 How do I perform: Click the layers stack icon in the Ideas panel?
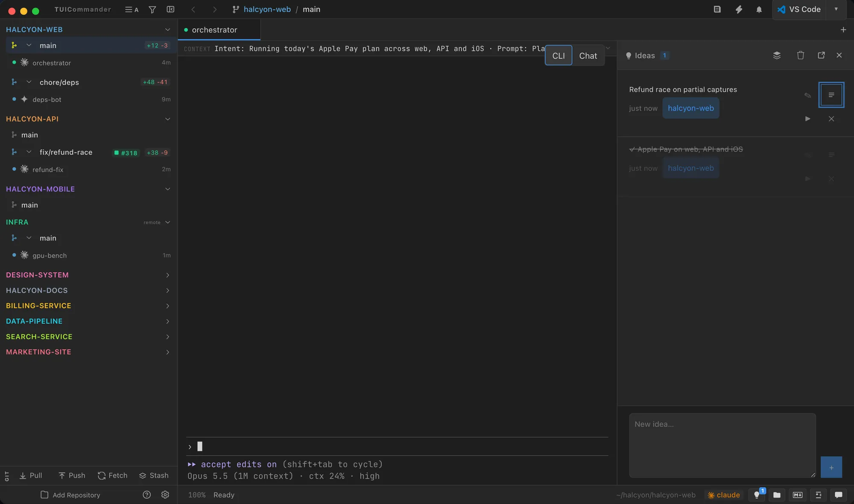[777, 55]
